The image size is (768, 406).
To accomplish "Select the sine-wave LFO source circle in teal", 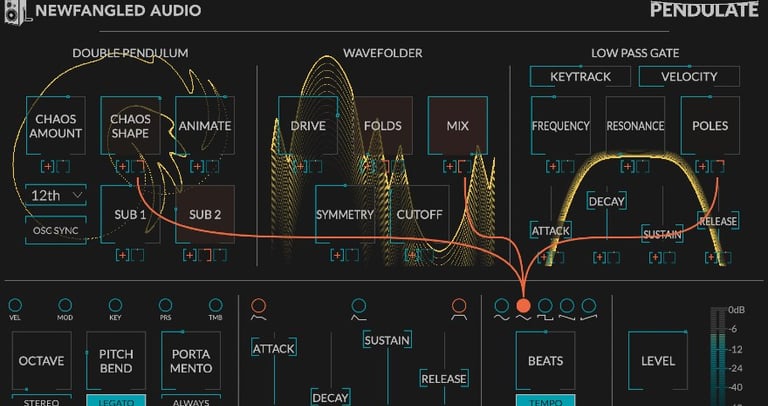I will tap(502, 306).
